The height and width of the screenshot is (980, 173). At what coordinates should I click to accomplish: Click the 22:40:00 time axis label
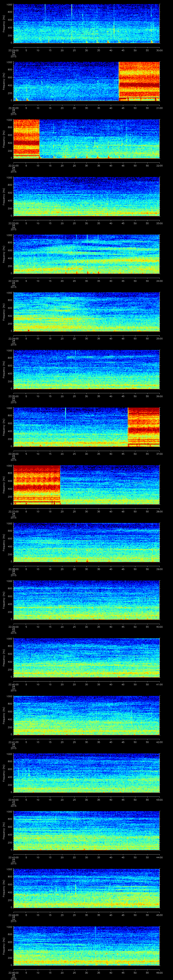click(13, 684)
